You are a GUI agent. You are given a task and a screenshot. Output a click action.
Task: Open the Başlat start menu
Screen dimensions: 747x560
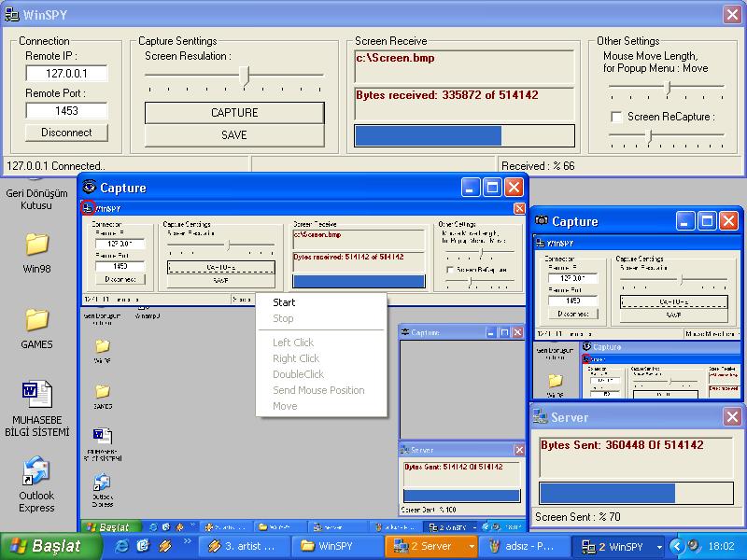44,546
